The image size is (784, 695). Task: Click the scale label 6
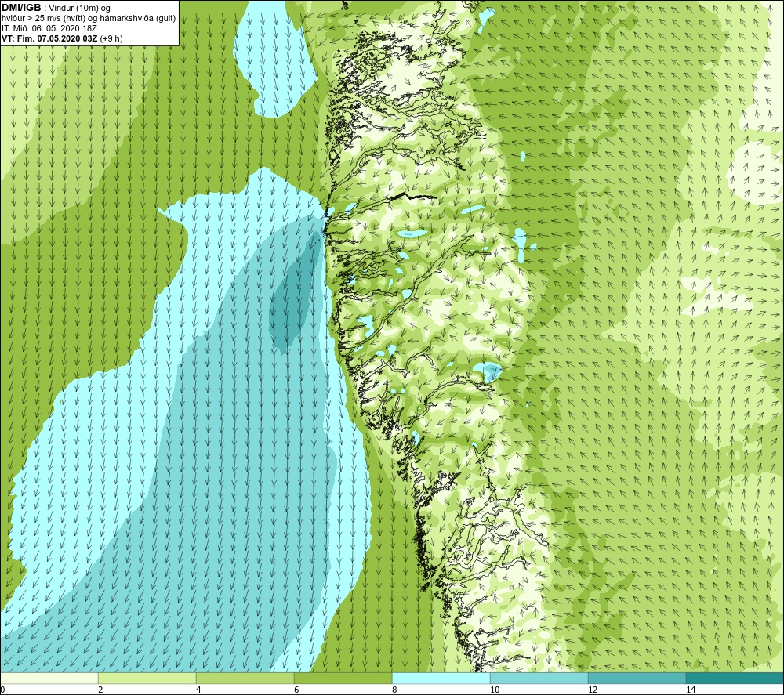point(296,690)
